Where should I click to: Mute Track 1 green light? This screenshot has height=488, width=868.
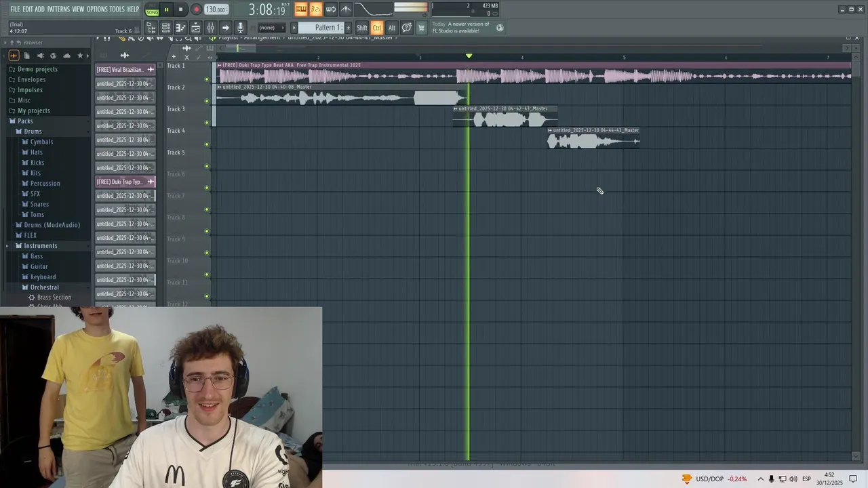207,79
